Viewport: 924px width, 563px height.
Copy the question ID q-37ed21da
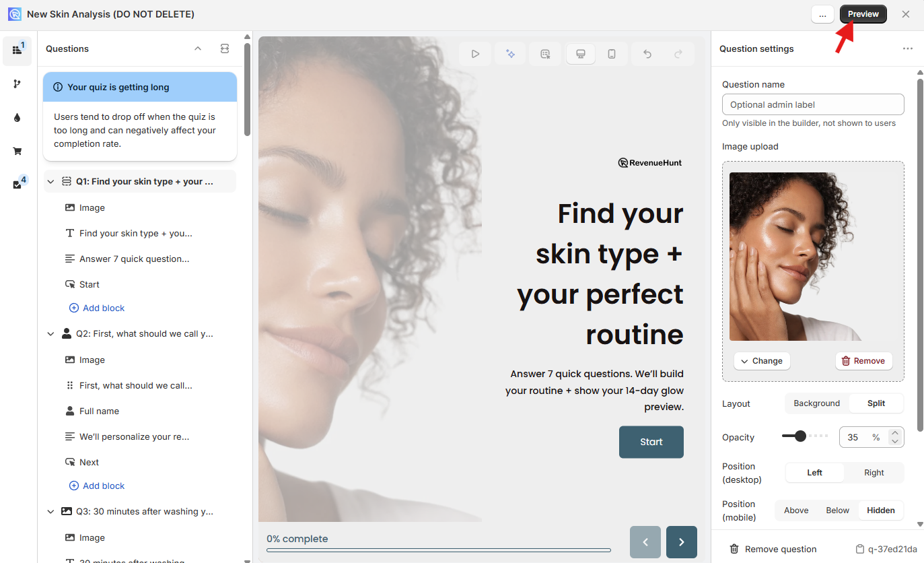886,549
